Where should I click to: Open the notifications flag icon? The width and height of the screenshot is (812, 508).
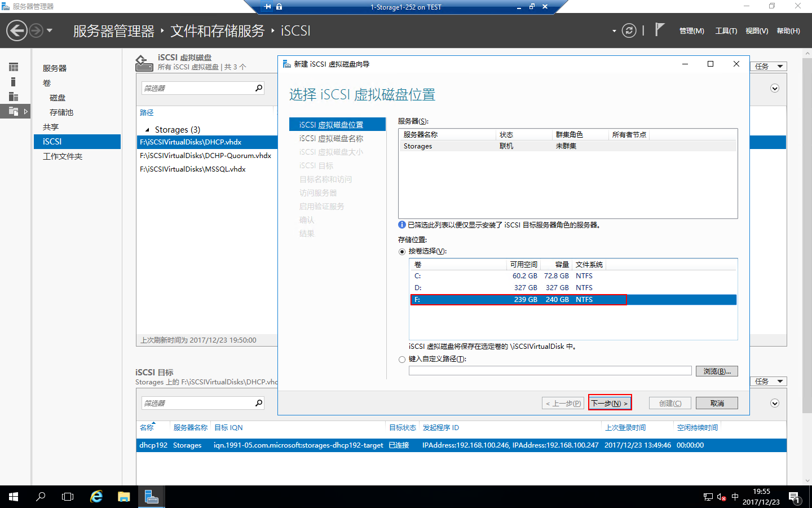(x=659, y=29)
